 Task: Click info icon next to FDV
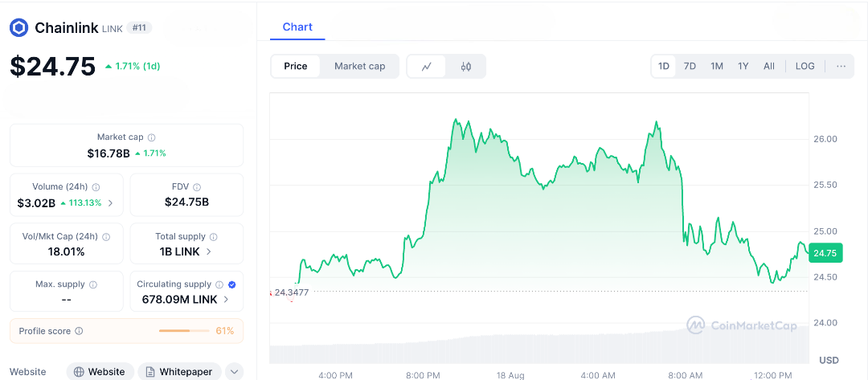[x=197, y=187]
